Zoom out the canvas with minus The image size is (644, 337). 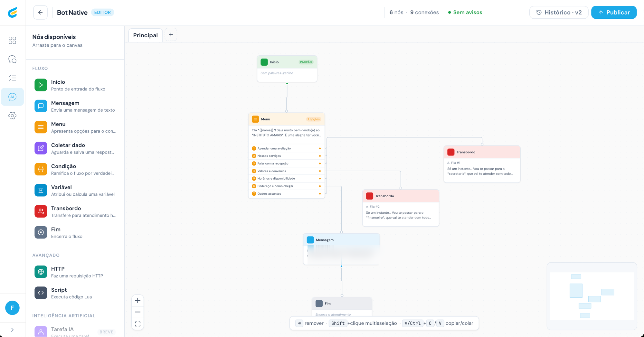tap(138, 312)
